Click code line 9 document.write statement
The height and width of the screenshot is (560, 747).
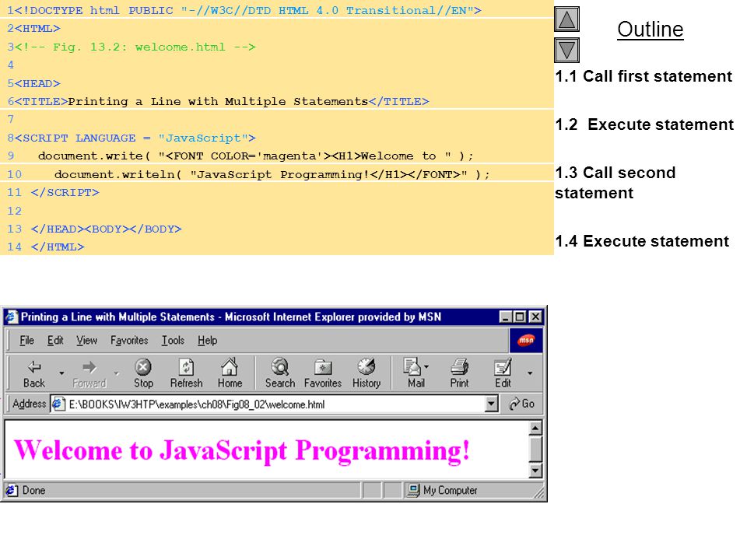[256, 156]
